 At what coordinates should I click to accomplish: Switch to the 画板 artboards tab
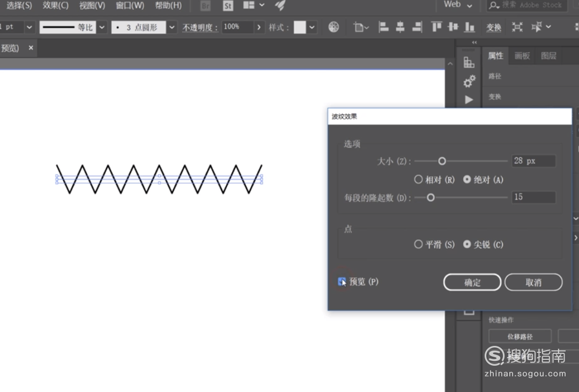(522, 56)
